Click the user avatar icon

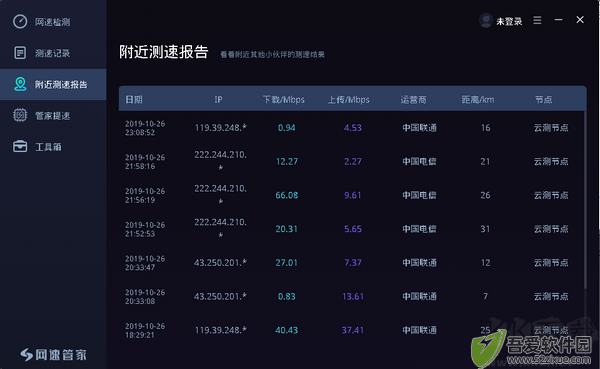click(486, 20)
